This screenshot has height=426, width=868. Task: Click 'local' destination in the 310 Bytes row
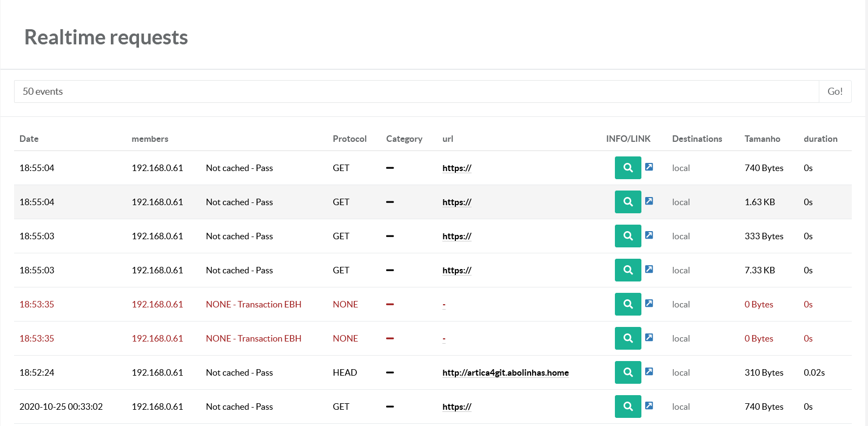(x=681, y=372)
